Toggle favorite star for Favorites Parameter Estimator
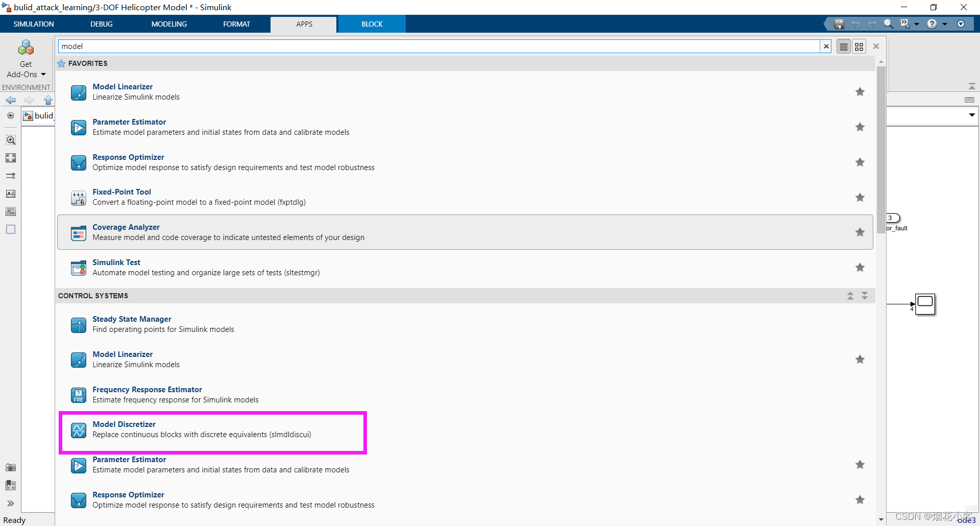The image size is (980, 526). [860, 127]
